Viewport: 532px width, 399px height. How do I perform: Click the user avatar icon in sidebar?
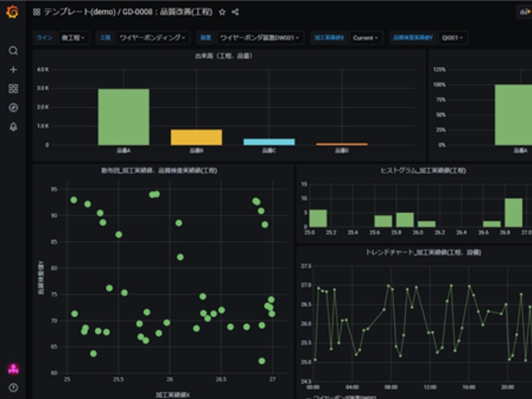(12, 368)
